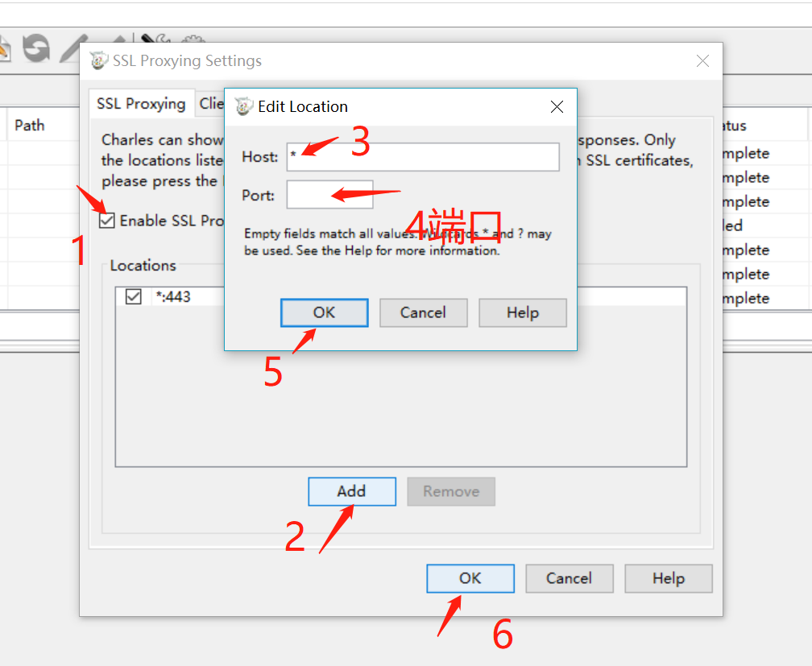Confirm Edit Location with OK
The height and width of the screenshot is (666, 812).
324,312
